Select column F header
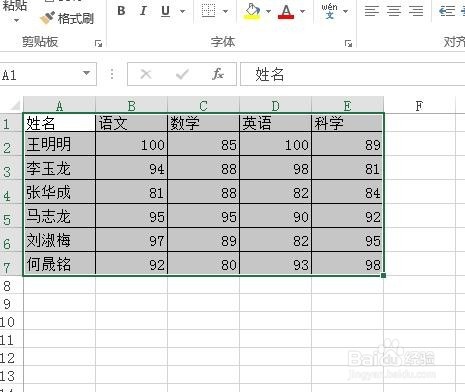The height and width of the screenshot is (392, 465). coord(419,106)
